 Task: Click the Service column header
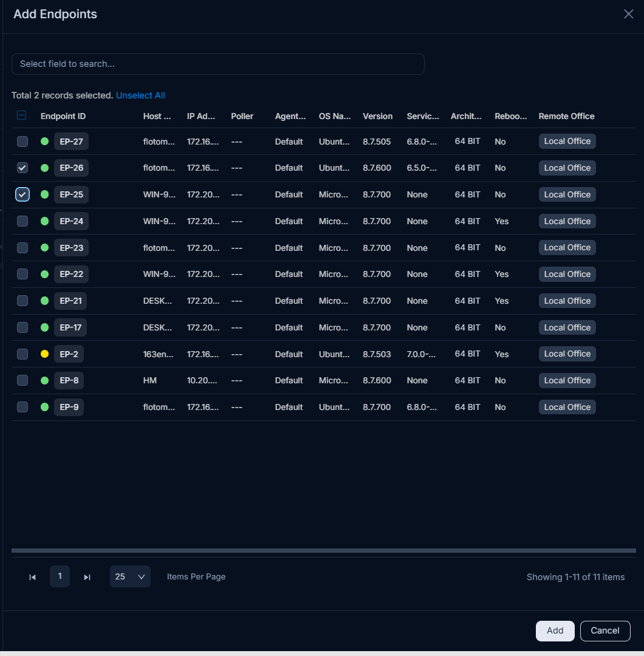pos(423,116)
